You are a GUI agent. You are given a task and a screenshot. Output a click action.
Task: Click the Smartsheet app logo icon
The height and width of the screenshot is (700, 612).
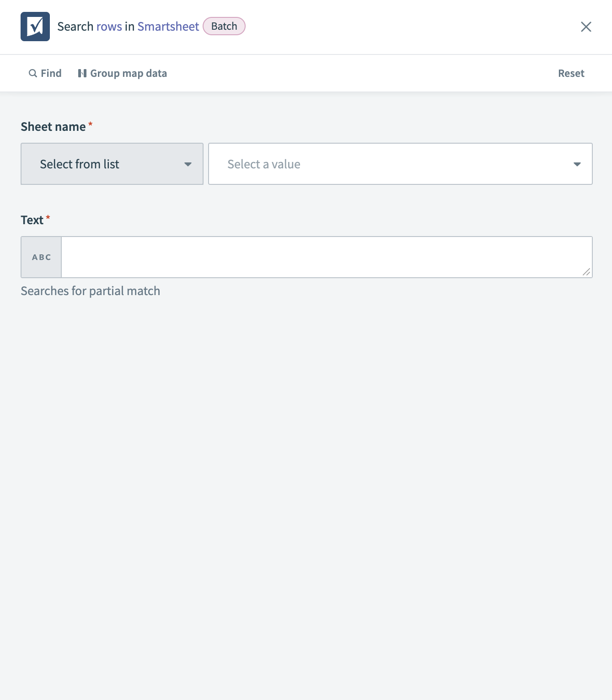pyautogui.click(x=35, y=27)
